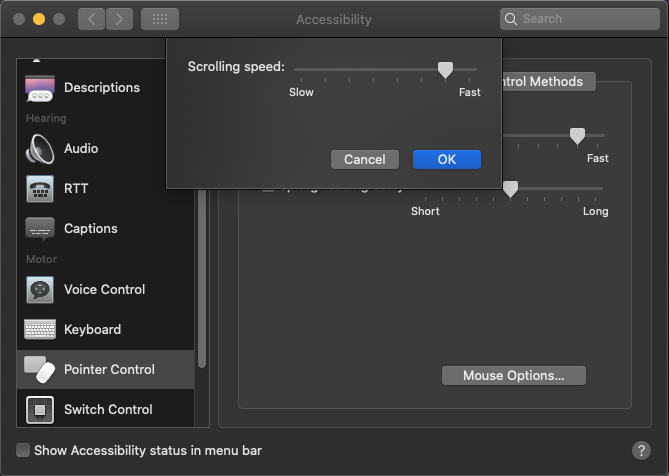This screenshot has height=476, width=669.
Task: Open RTT telephone settings
Action: (x=40, y=188)
